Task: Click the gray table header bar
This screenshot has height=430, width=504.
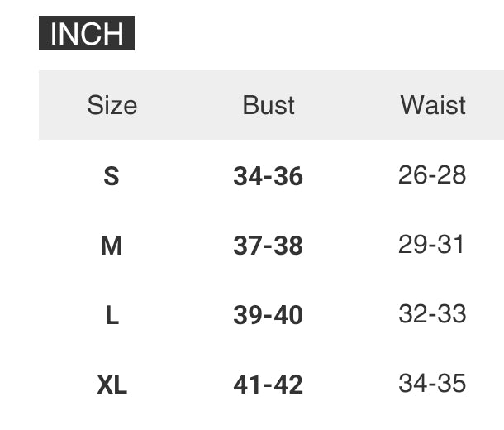Action: 271,105
